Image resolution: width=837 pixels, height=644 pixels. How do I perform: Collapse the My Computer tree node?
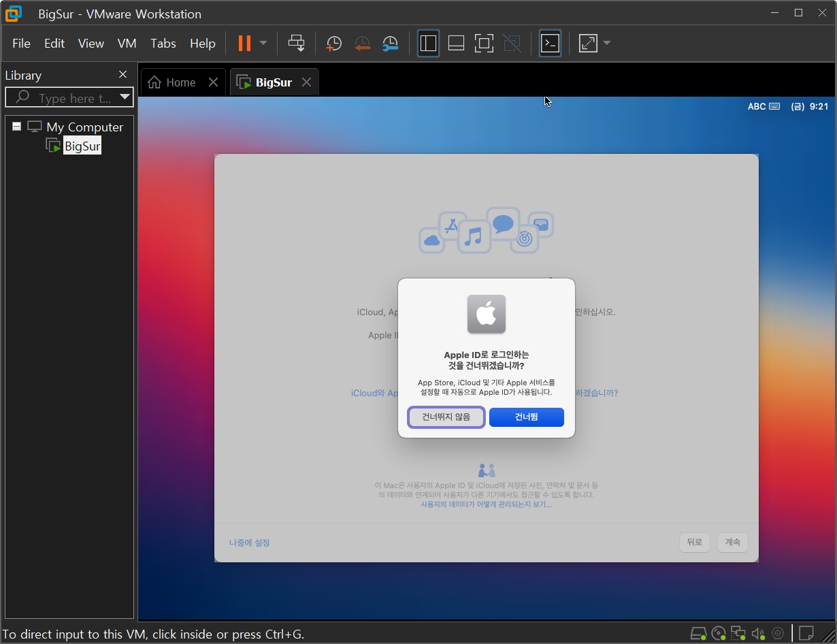point(17,127)
